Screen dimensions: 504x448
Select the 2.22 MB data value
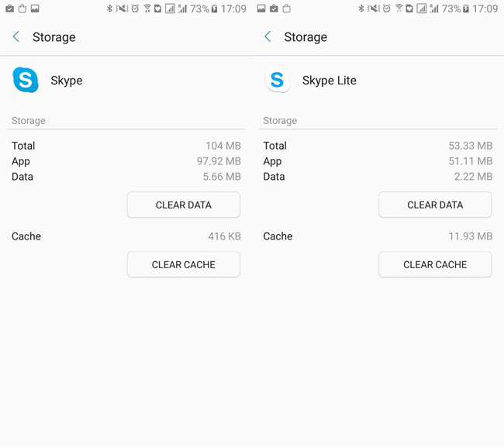point(474,177)
